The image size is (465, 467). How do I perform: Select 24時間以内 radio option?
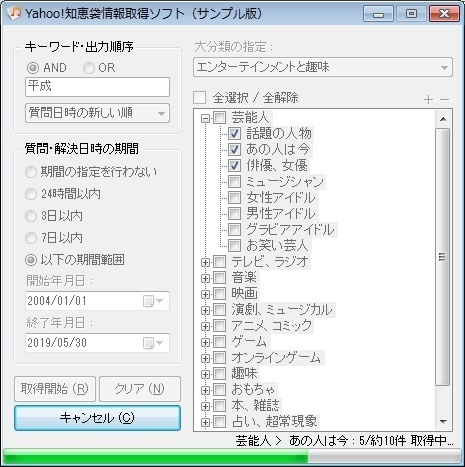coord(31,194)
